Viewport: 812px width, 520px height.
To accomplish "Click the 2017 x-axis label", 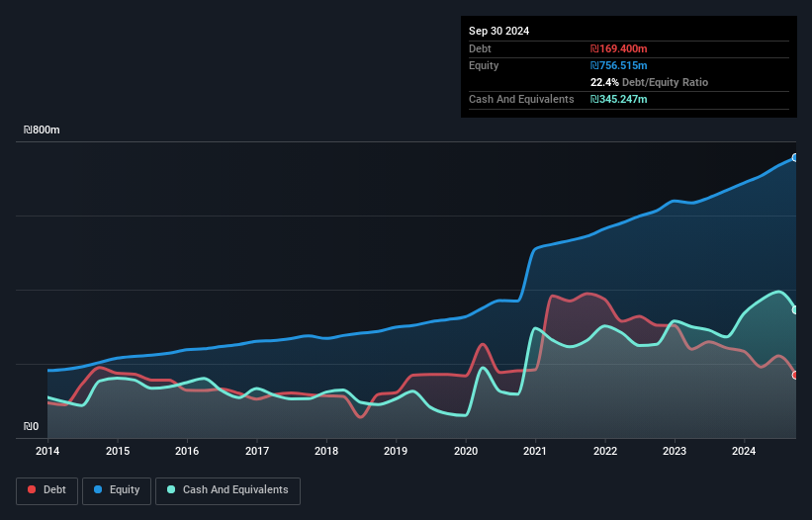I will (257, 451).
